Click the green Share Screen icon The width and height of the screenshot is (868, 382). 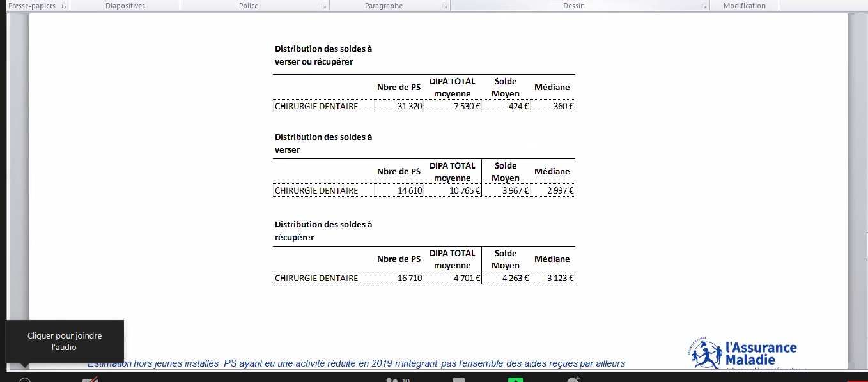[515, 379]
